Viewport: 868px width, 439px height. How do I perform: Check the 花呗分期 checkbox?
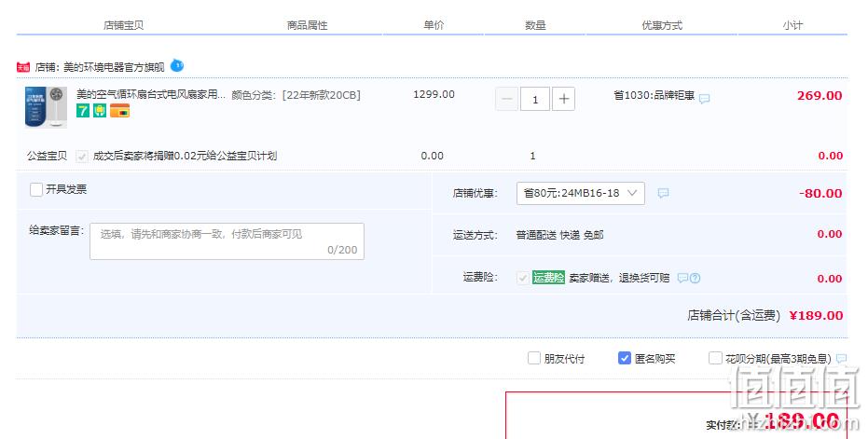click(x=715, y=358)
